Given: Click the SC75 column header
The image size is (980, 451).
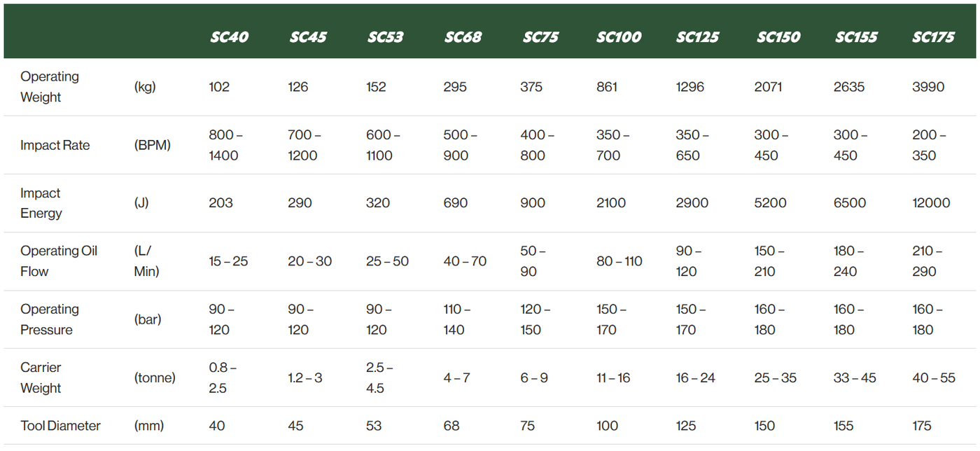Looking at the screenshot, I should [x=540, y=37].
